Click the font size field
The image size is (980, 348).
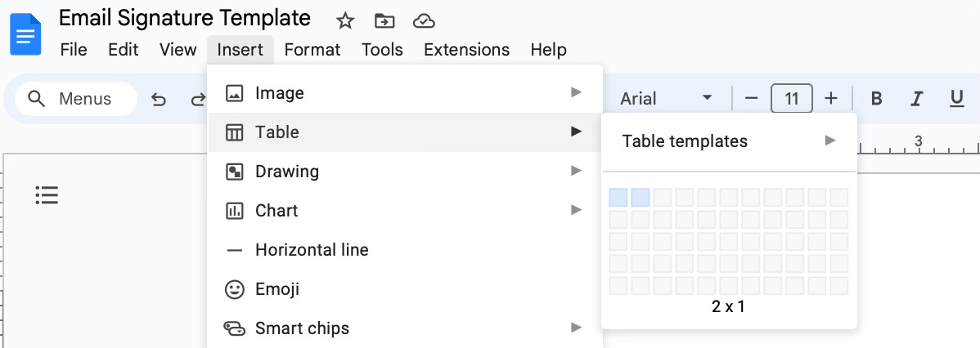coord(791,99)
